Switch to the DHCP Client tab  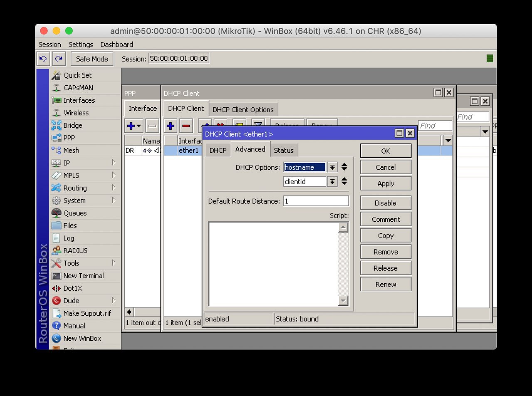tap(186, 109)
